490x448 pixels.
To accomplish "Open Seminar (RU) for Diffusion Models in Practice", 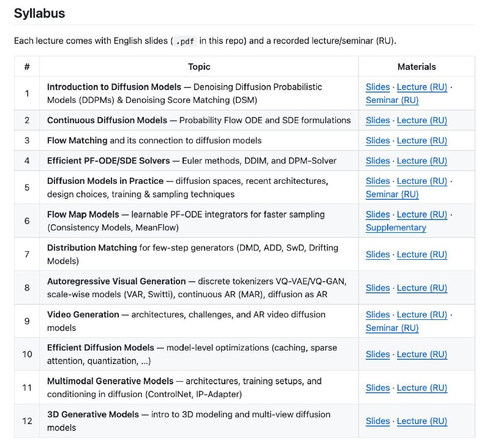I will (392, 194).
